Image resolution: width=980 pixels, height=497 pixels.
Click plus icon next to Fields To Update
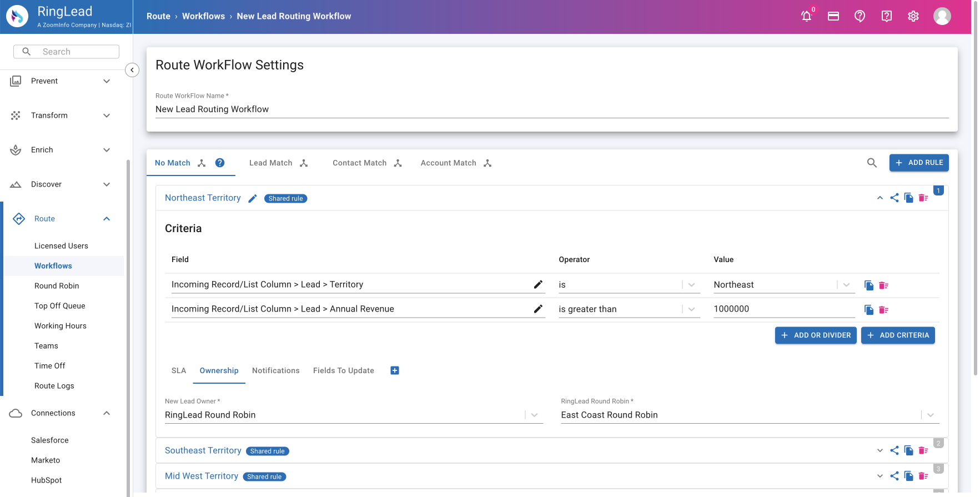coord(395,371)
